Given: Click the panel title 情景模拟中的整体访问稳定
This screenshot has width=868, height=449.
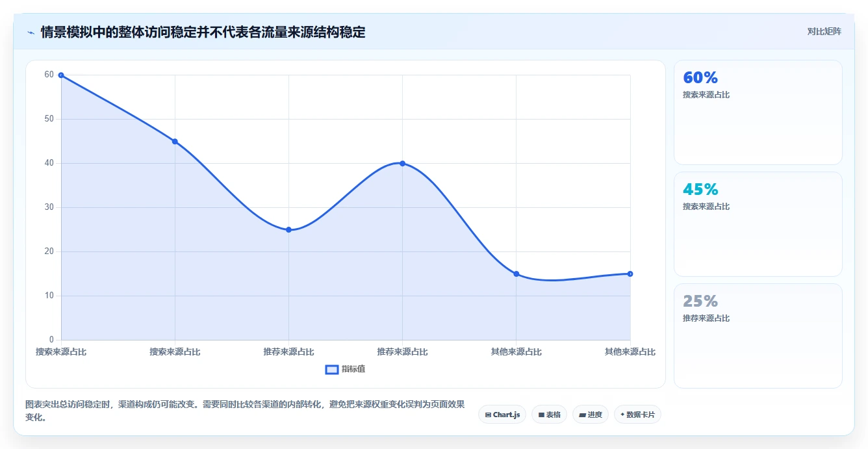Looking at the screenshot, I should coord(203,32).
